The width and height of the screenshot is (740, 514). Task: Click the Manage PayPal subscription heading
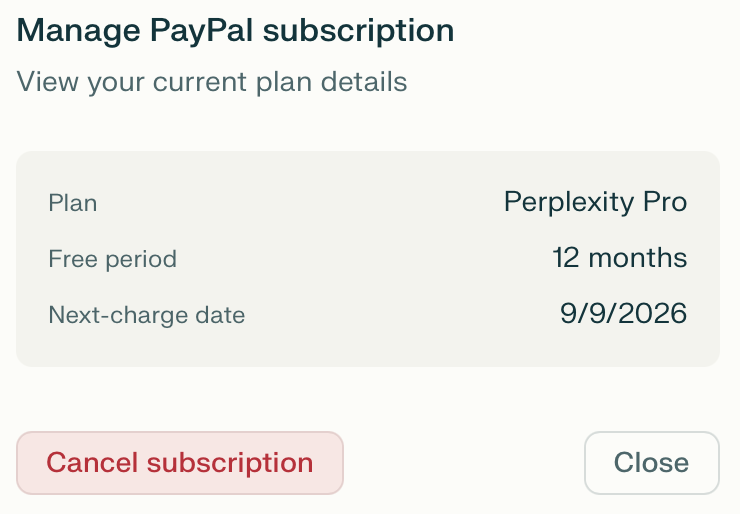click(235, 31)
